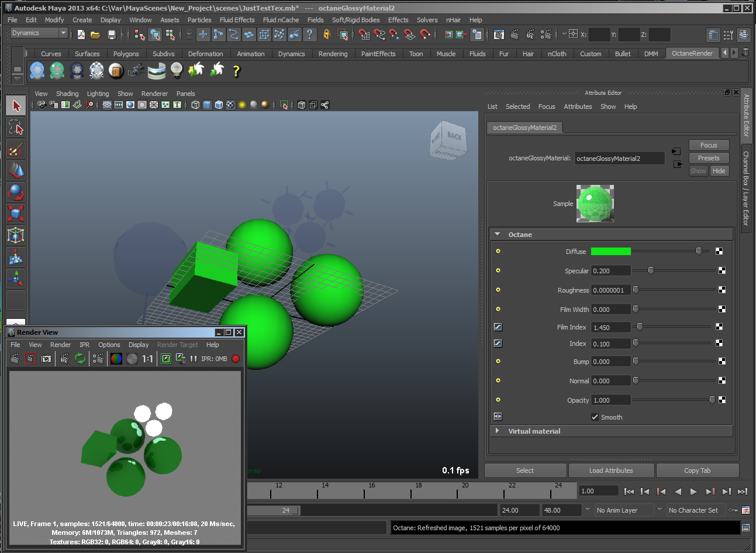Select the arrow Select tool in the toolbox

coord(16,105)
